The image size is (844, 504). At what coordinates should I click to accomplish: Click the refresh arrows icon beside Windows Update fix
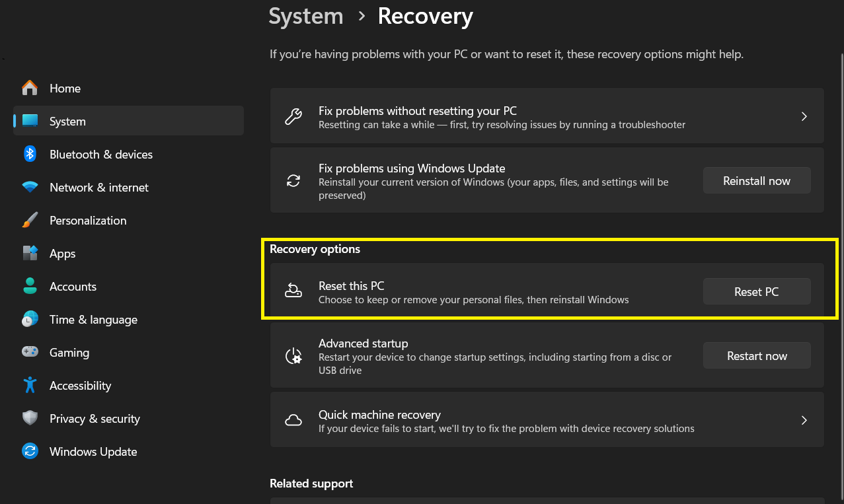click(293, 181)
